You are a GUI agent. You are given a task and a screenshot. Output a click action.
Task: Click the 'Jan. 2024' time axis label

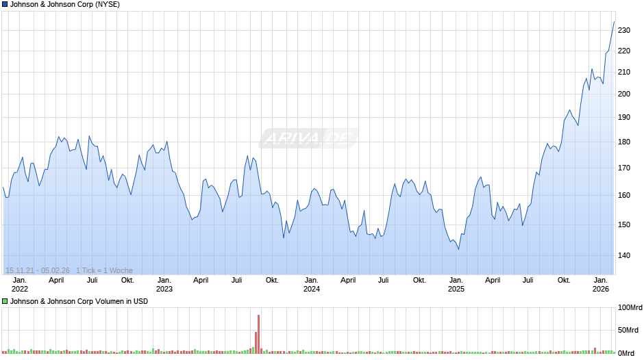[312, 285]
